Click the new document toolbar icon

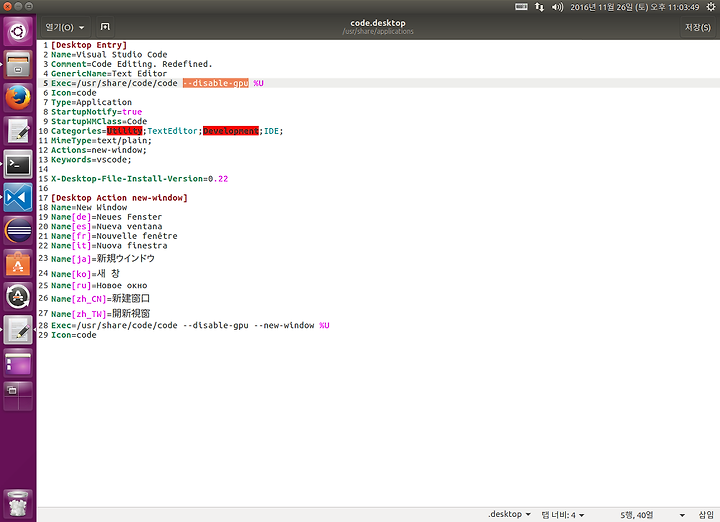[105, 27]
